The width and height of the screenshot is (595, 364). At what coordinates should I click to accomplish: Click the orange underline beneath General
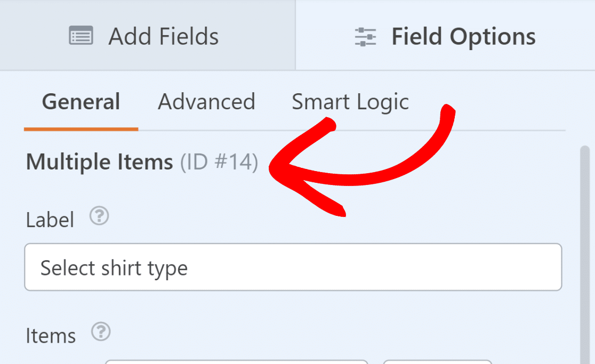(81, 130)
